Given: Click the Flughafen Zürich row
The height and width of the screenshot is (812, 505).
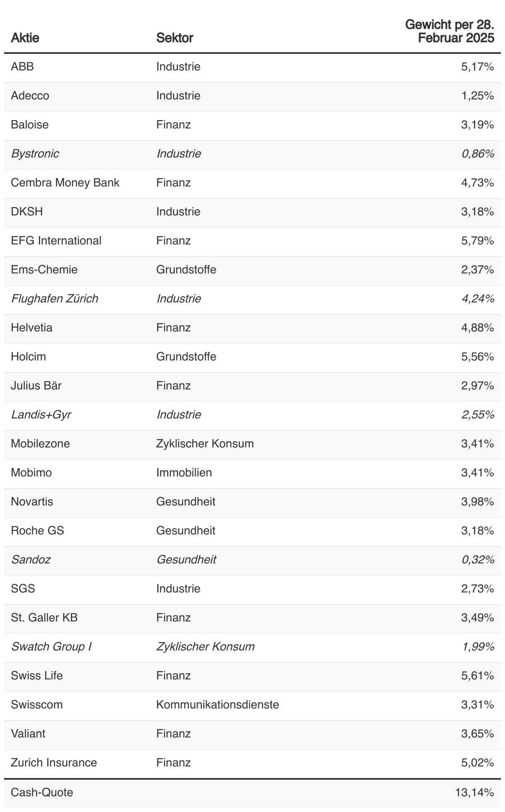Looking at the screenshot, I should click(x=252, y=299).
